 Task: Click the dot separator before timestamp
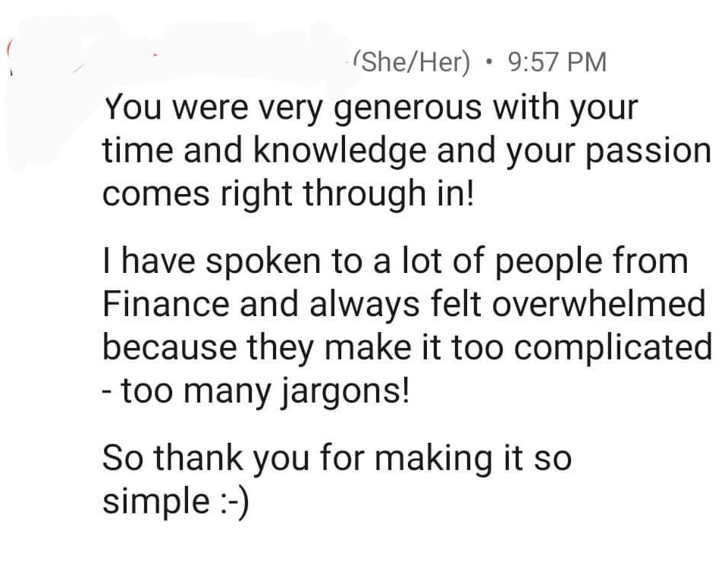tap(488, 61)
